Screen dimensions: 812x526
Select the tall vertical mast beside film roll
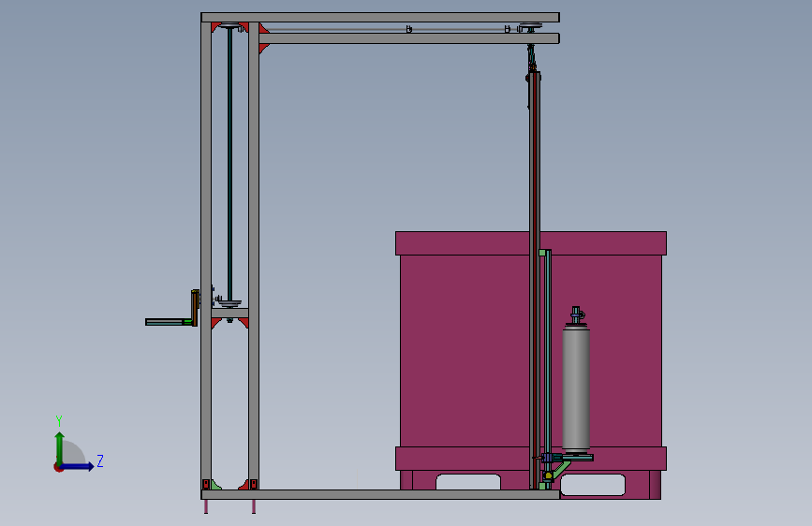pos(535,280)
